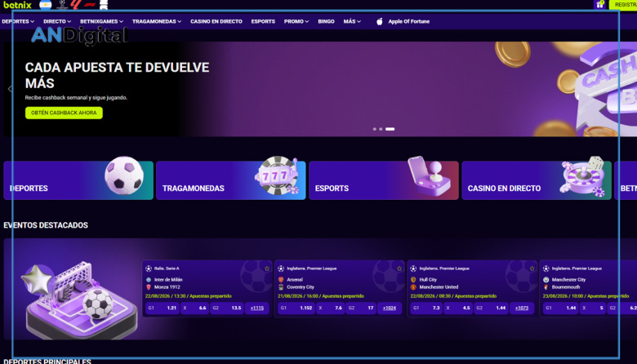Bet on G1 1.152 for Arsenal
Screen dimensions: 637x364
(x=296, y=308)
